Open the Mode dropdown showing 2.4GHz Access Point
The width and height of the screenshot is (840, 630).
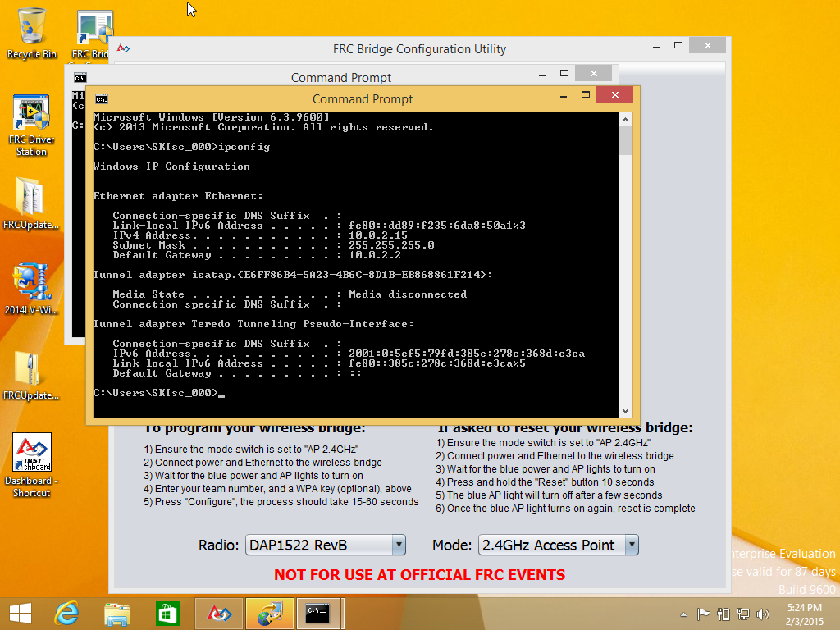[x=558, y=545]
